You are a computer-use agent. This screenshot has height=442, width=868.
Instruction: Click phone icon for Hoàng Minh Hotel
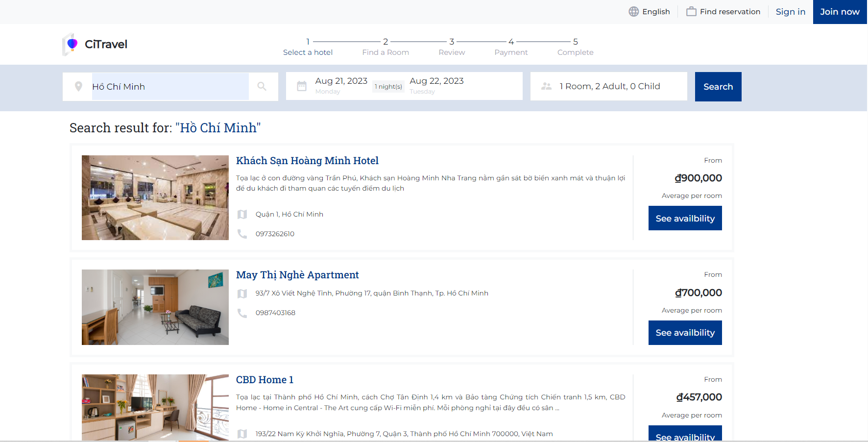(242, 234)
